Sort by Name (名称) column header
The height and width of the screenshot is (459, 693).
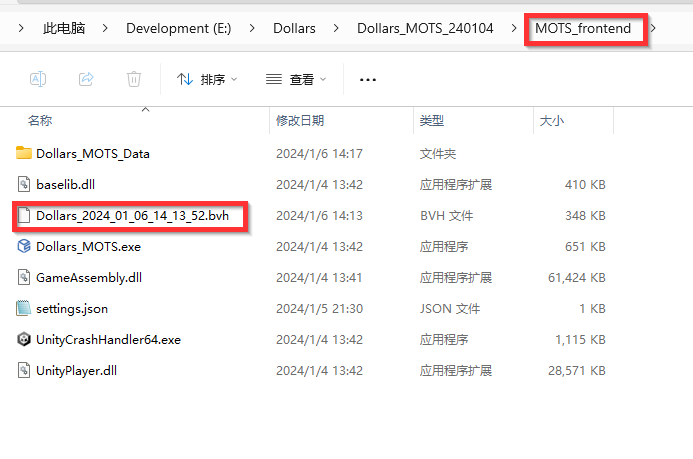click(x=40, y=121)
